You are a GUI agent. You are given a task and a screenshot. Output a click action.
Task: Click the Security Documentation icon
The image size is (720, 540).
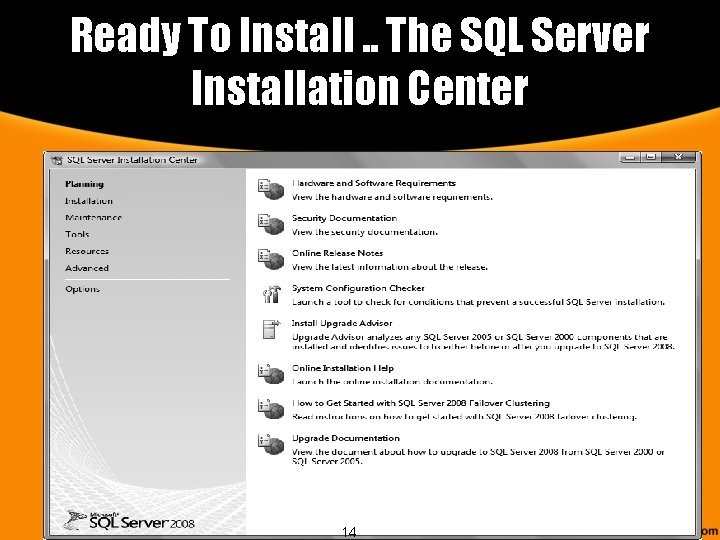point(271,224)
